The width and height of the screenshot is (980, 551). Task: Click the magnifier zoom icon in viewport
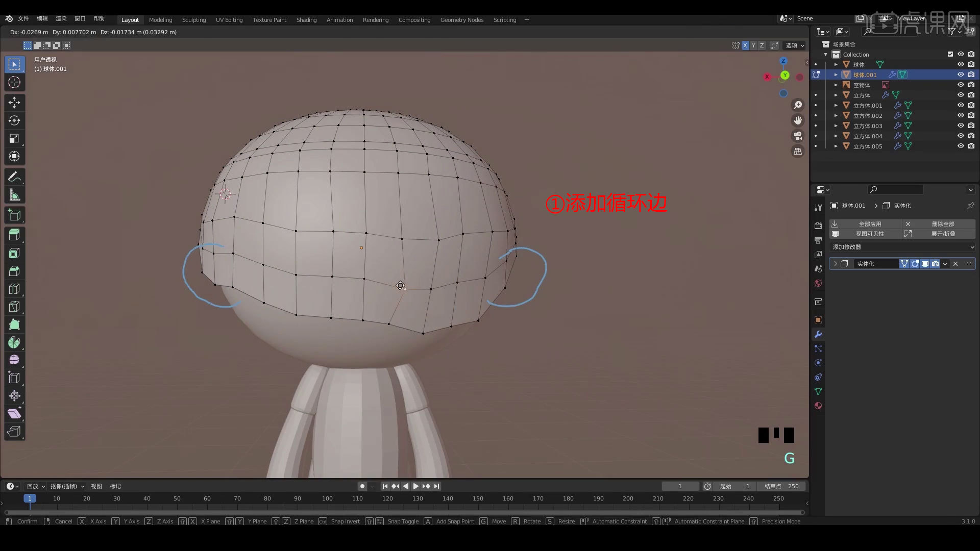click(798, 105)
